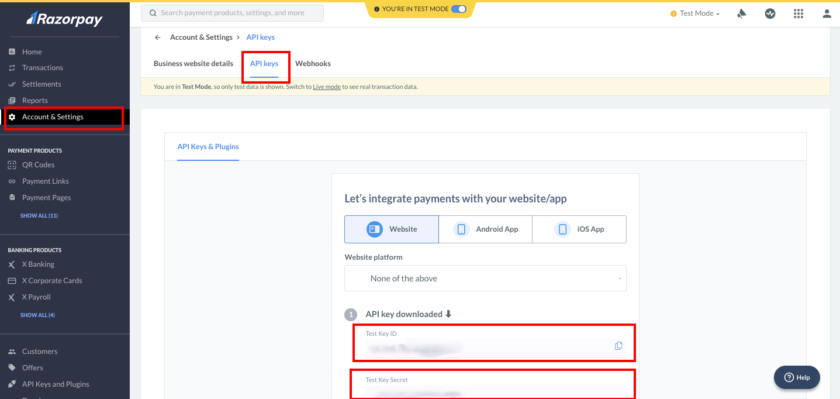
Task: Switch to the API keys tab
Action: pos(264,63)
